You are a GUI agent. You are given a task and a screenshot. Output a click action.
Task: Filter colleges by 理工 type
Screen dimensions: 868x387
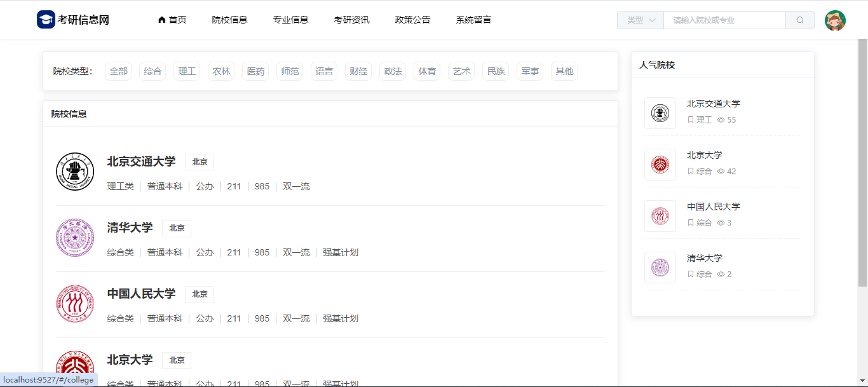(187, 71)
